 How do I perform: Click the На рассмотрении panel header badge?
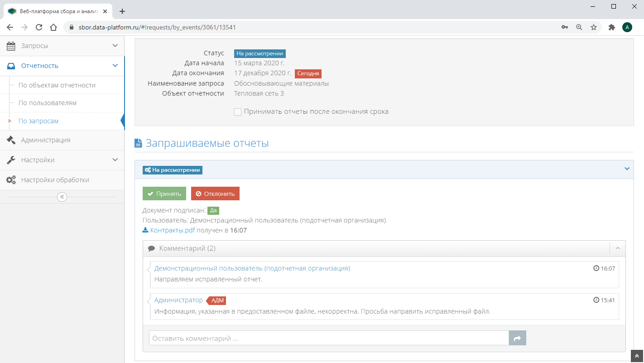[173, 170]
